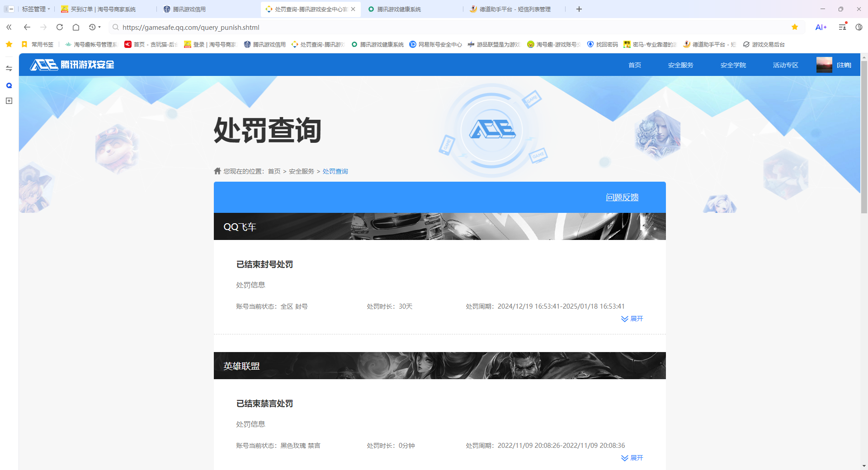This screenshot has width=868, height=470.
Task: Click the 注销 logout button
Action: 844,65
